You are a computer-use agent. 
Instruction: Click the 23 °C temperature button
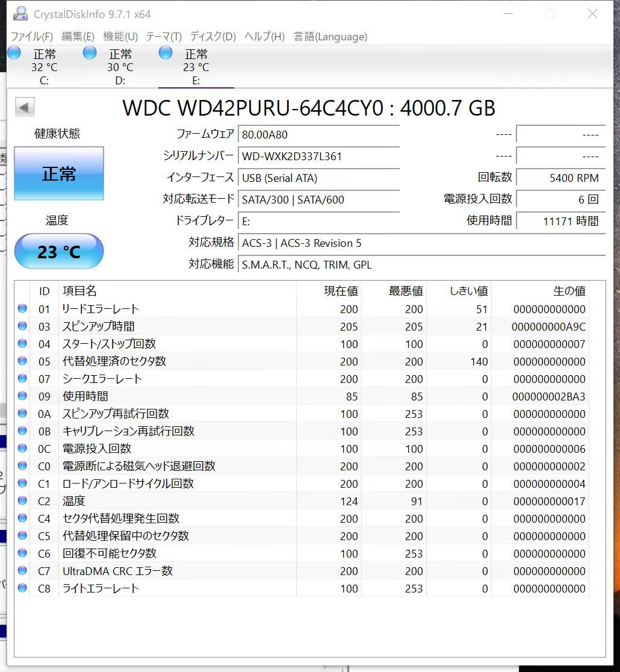tap(59, 252)
